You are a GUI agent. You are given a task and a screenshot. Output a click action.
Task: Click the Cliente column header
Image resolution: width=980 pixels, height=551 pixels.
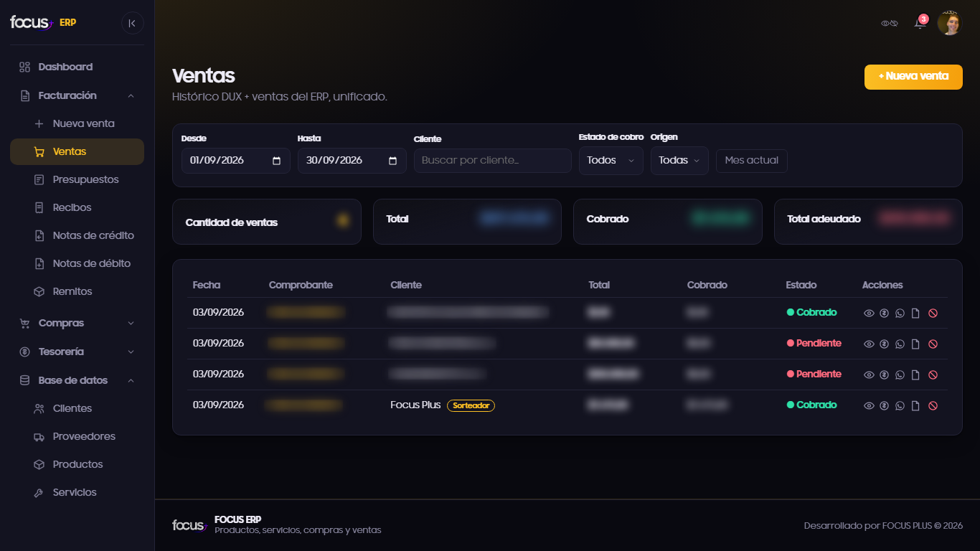pyautogui.click(x=406, y=285)
